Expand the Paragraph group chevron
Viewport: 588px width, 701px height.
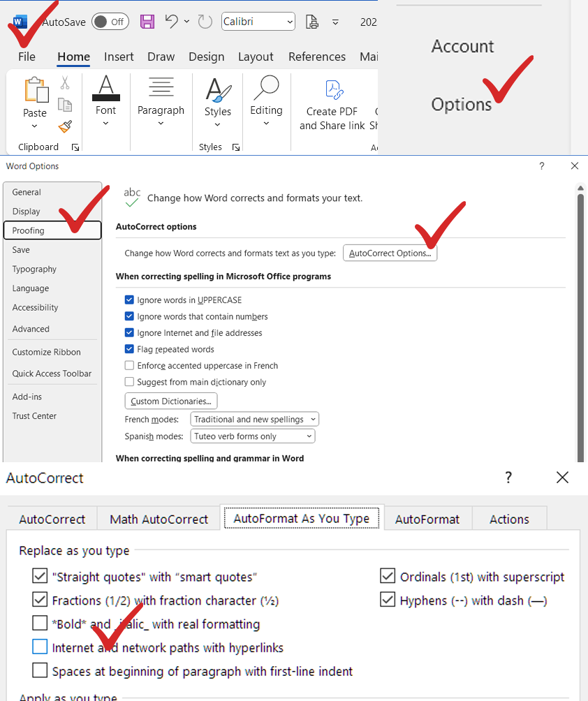(161, 124)
